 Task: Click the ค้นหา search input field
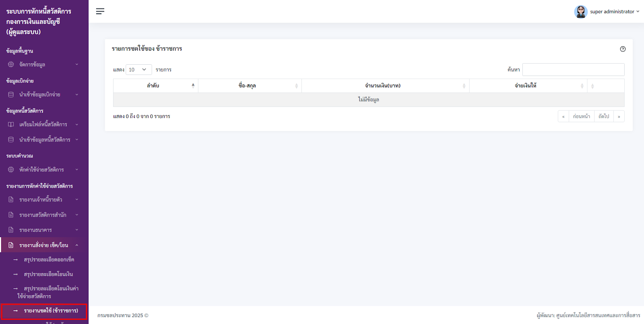click(573, 70)
